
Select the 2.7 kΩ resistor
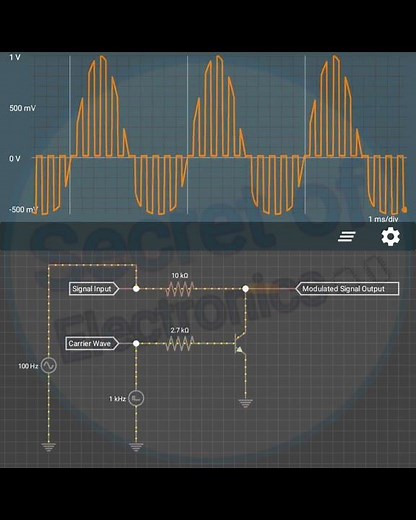point(180,343)
